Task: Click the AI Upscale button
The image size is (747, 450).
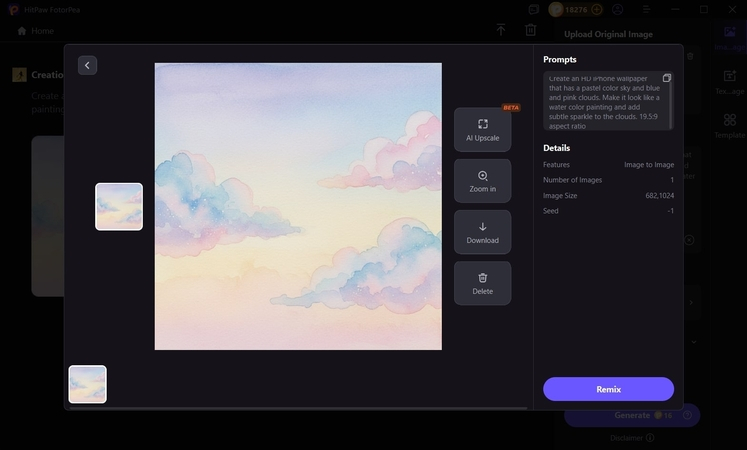Action: pyautogui.click(x=482, y=130)
